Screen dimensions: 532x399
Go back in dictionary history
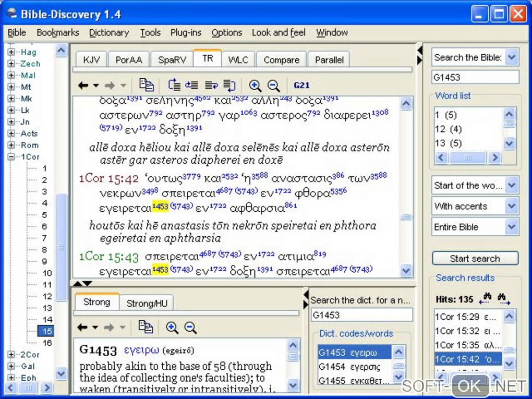(x=82, y=328)
